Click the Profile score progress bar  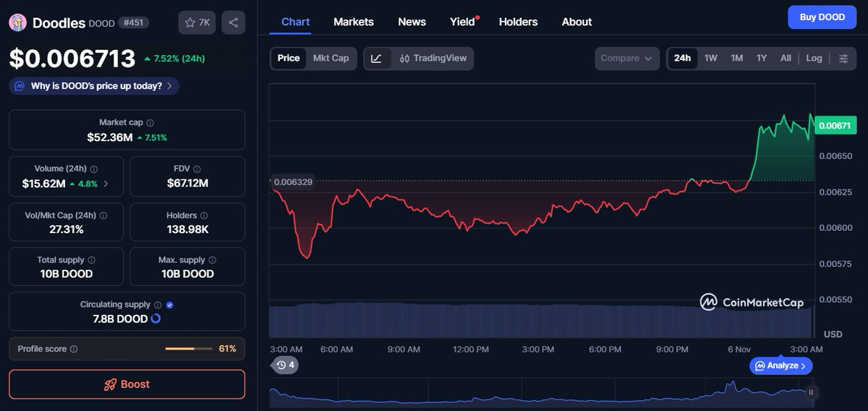pos(189,349)
